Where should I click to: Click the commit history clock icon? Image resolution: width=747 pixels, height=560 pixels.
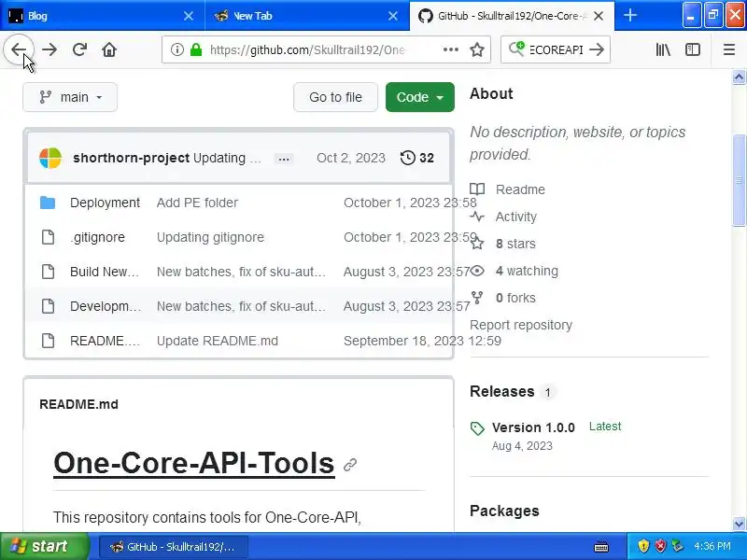click(x=407, y=158)
